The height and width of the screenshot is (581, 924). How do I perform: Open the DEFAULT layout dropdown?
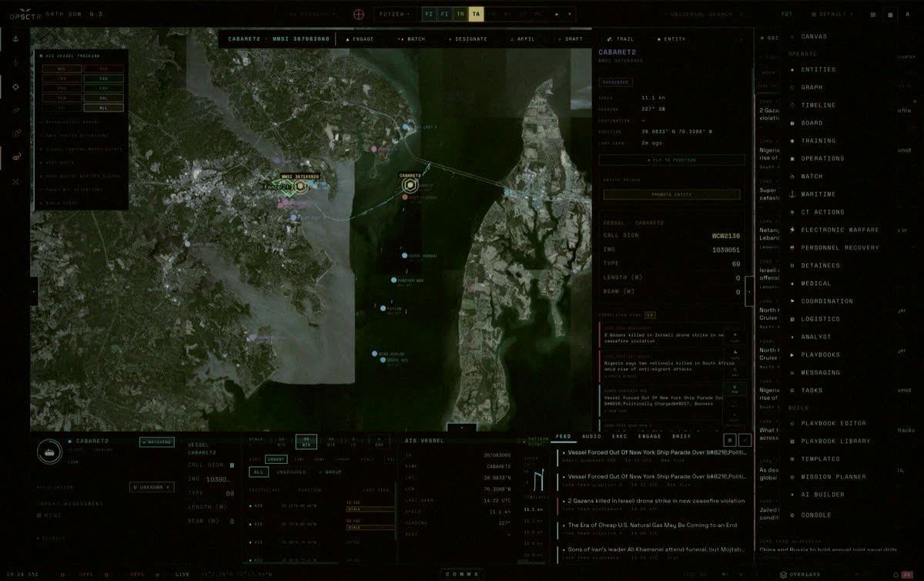pyautogui.click(x=834, y=14)
